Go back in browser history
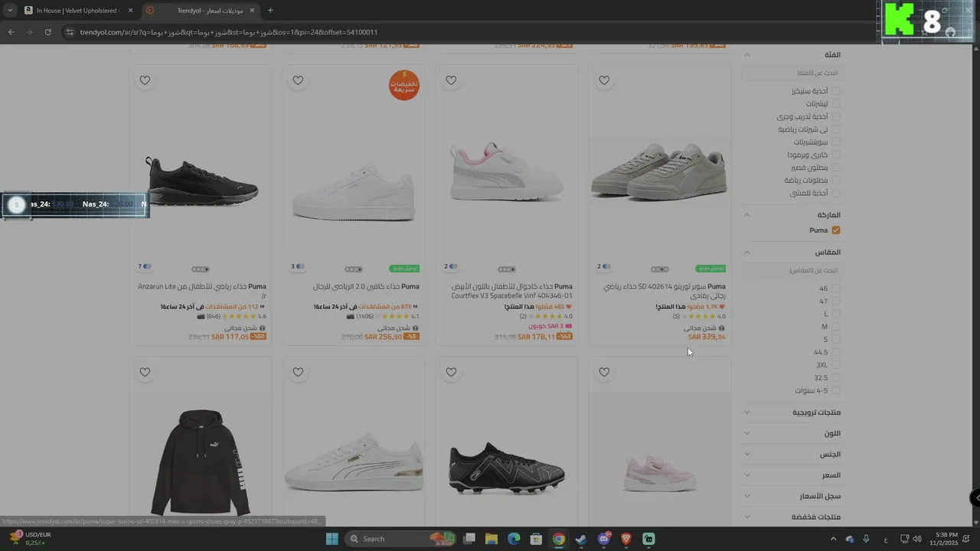Viewport: 980px width, 551px height. click(x=11, y=32)
